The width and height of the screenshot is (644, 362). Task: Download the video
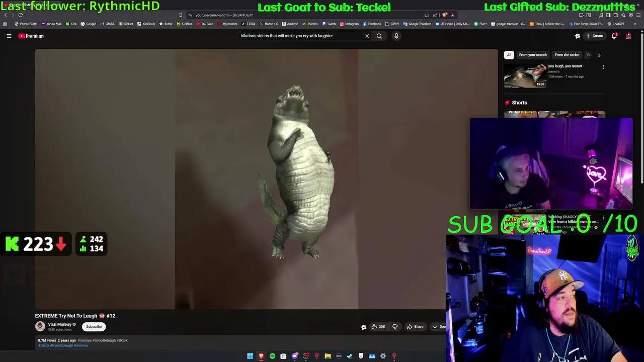(438, 327)
